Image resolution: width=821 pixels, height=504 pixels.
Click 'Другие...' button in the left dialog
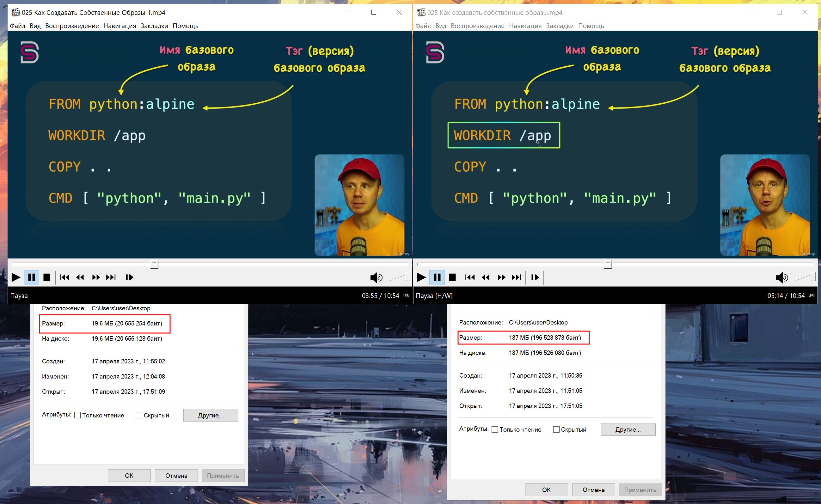point(211,415)
